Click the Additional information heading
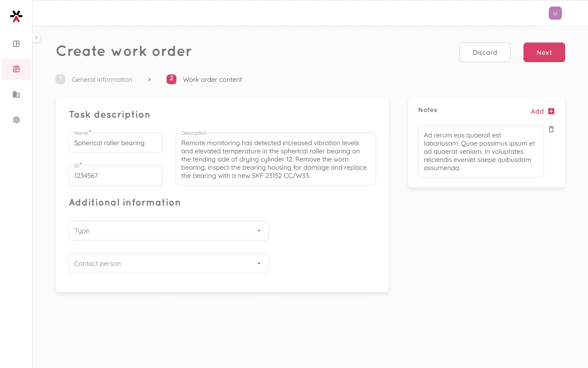The image size is (588, 368). click(x=125, y=202)
